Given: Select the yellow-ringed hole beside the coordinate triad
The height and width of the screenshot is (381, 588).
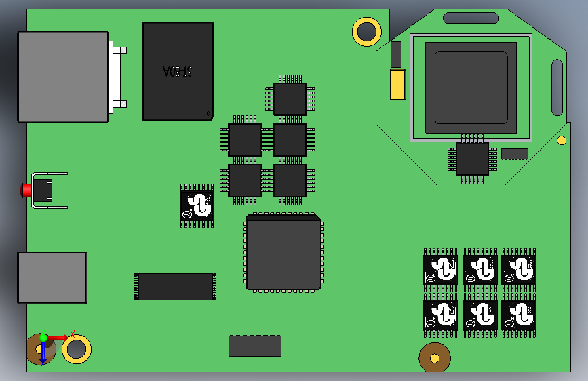Looking at the screenshot, I should click(77, 349).
